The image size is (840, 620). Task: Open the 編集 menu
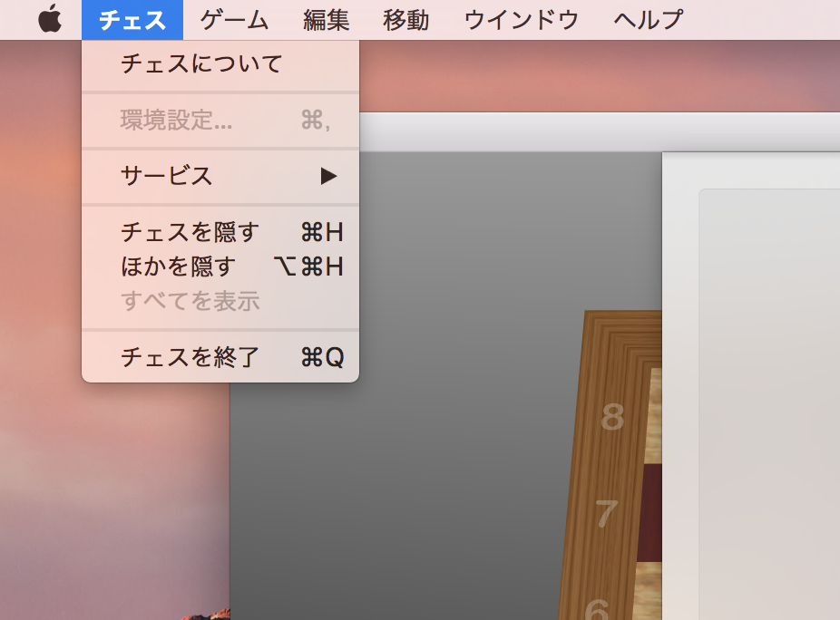coord(326,20)
